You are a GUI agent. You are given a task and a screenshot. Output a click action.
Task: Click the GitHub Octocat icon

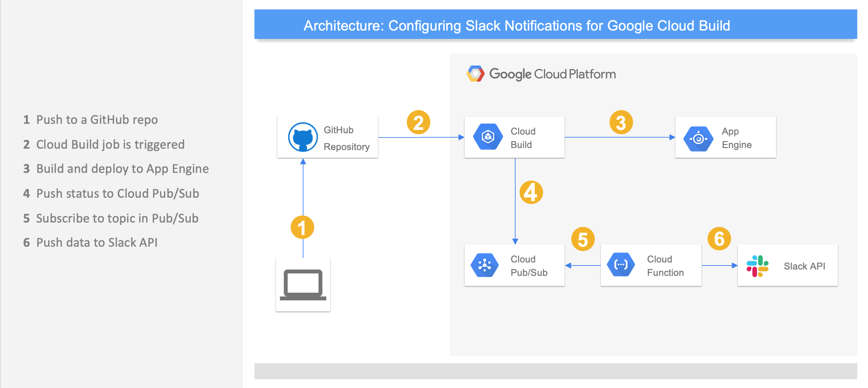click(x=302, y=137)
